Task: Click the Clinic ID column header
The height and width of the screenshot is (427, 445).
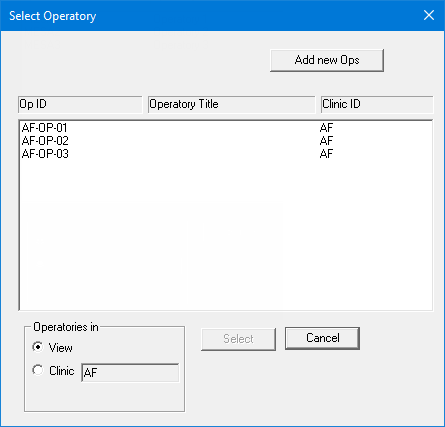Action: (x=377, y=104)
